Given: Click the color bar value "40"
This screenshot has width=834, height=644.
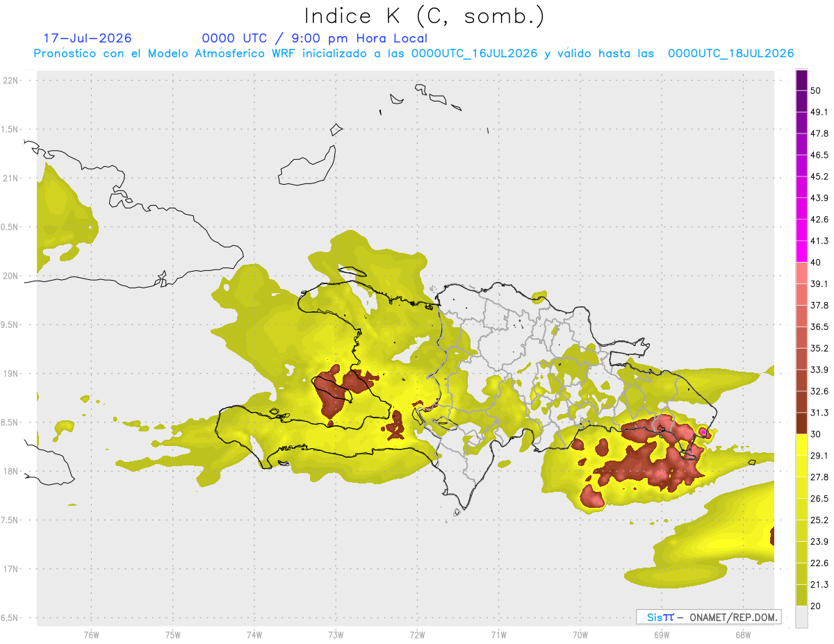Looking at the screenshot, I should 816,263.
